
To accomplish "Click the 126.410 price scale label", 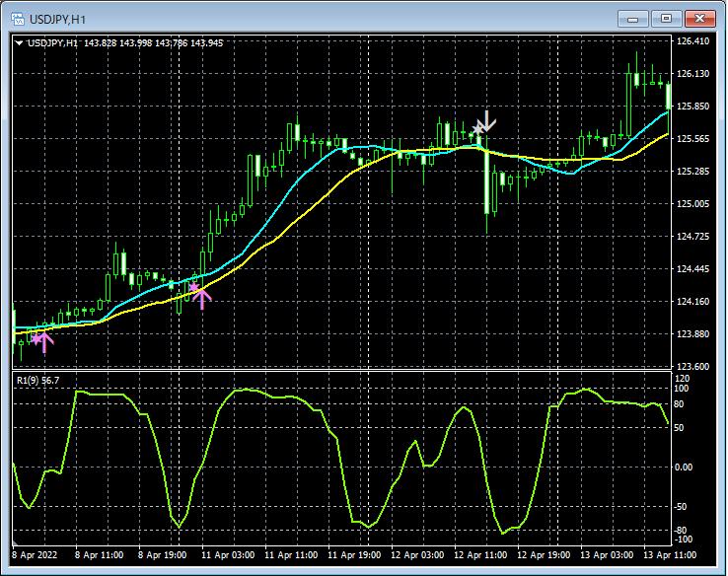I will [692, 40].
